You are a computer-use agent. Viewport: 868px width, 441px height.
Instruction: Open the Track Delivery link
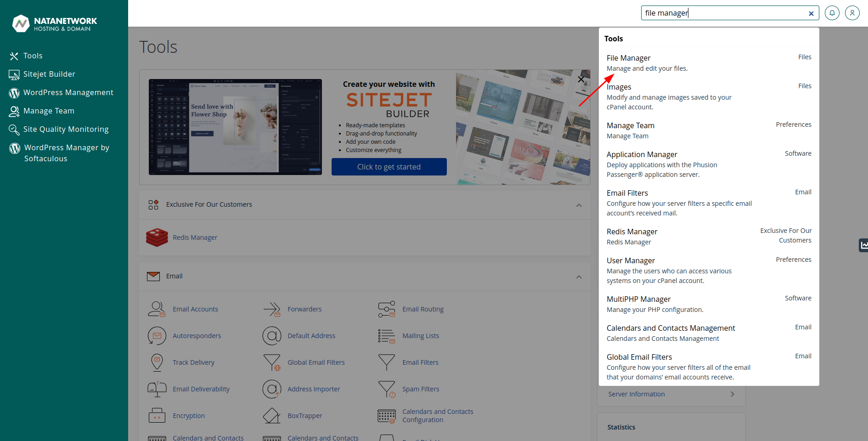click(193, 362)
